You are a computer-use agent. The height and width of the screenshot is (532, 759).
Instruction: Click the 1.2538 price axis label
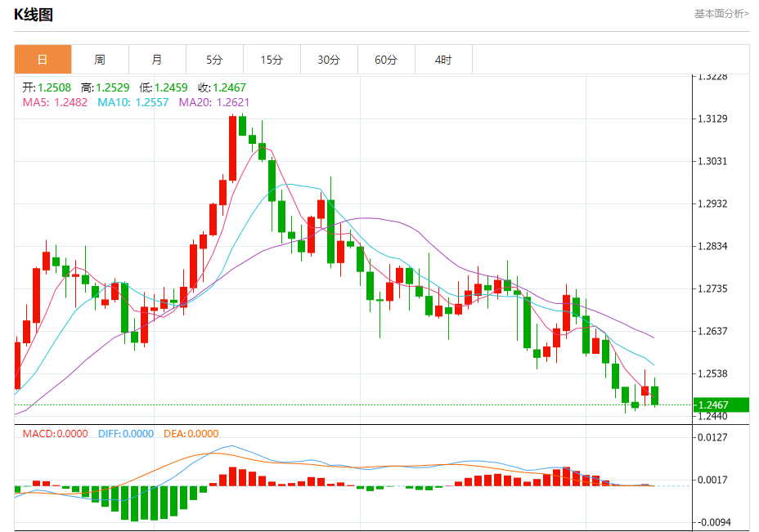click(x=712, y=373)
